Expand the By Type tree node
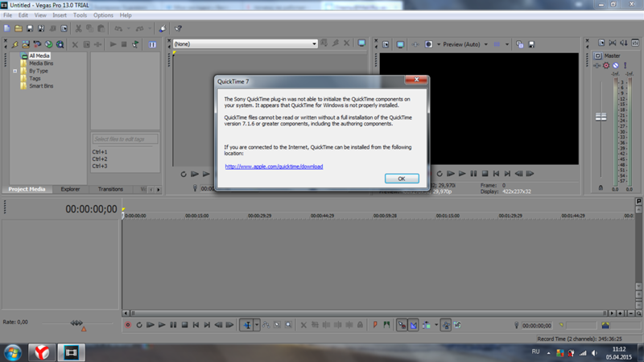Screen dimensions: 644x362 15,71
